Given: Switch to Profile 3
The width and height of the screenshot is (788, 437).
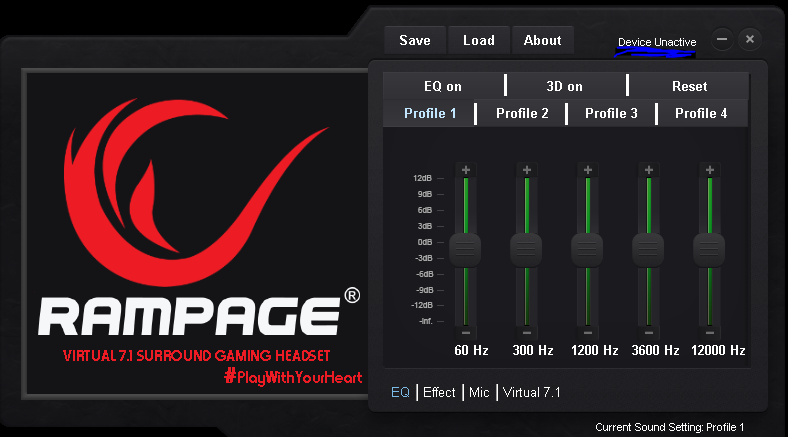Looking at the screenshot, I should coord(611,113).
